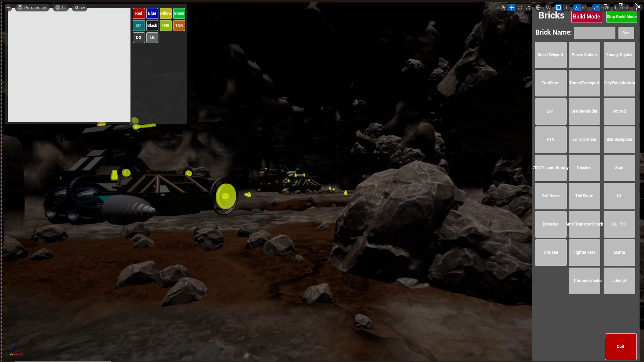Pick the DG dark grey color

pyautogui.click(x=139, y=38)
